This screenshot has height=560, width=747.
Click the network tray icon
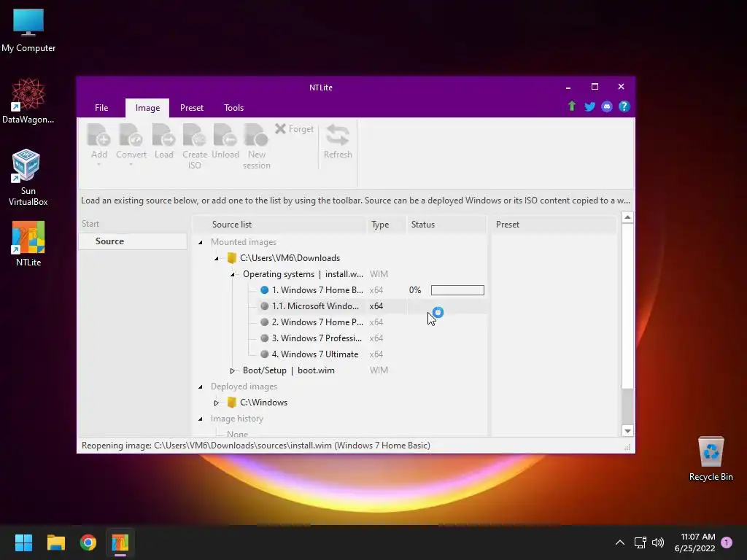click(640, 542)
